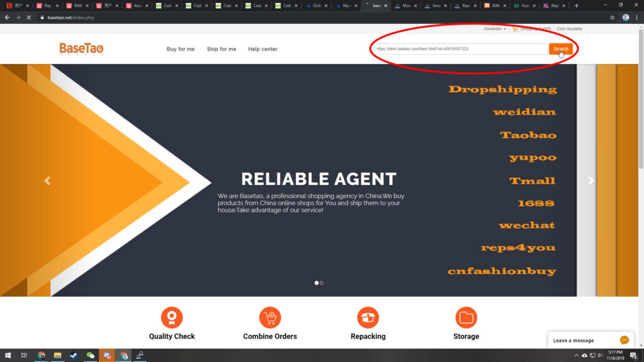
Task: Open the Help center link
Action: point(263,49)
